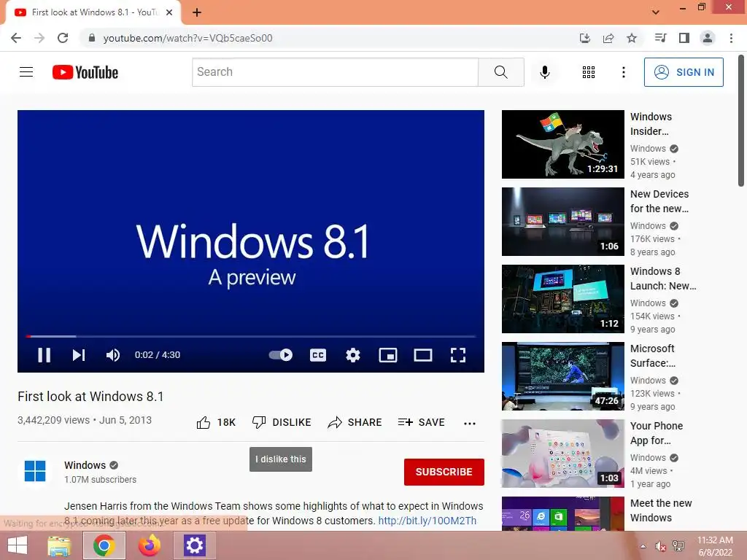Click the DISLIKE button
Image resolution: width=747 pixels, height=560 pixels.
[x=282, y=422]
